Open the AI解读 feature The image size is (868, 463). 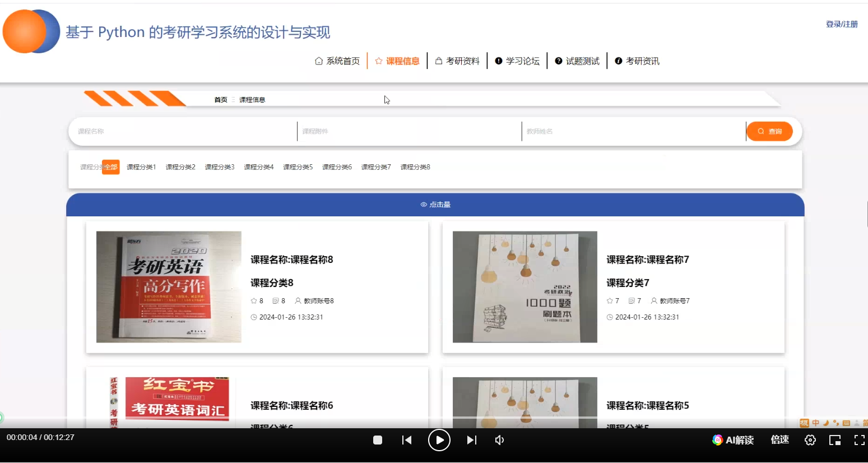pos(733,440)
